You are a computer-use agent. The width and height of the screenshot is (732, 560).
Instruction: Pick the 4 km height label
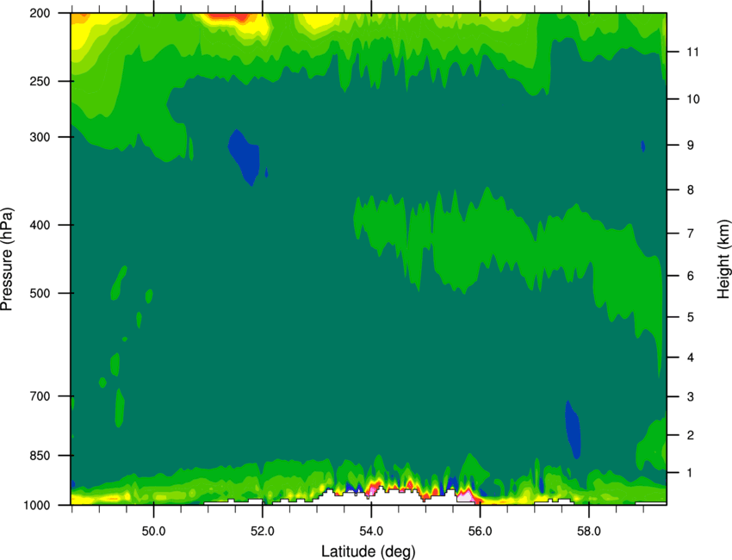pyautogui.click(x=691, y=358)
